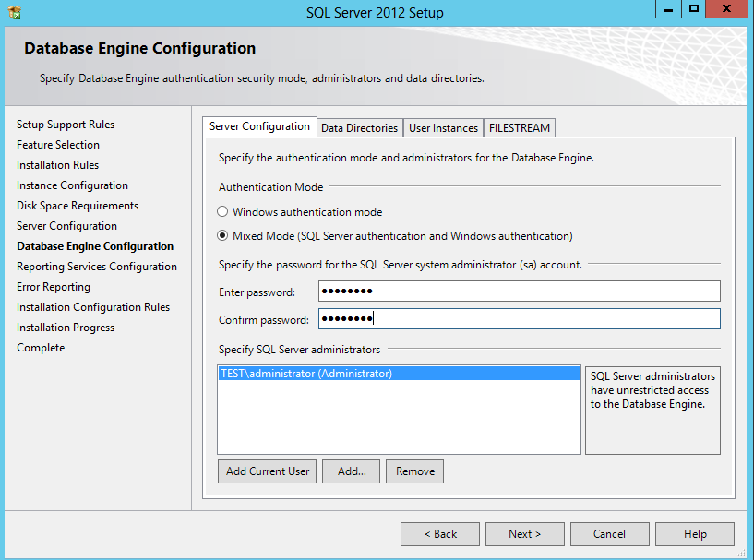
Task: Go back with the < Back button
Action: pos(440,534)
